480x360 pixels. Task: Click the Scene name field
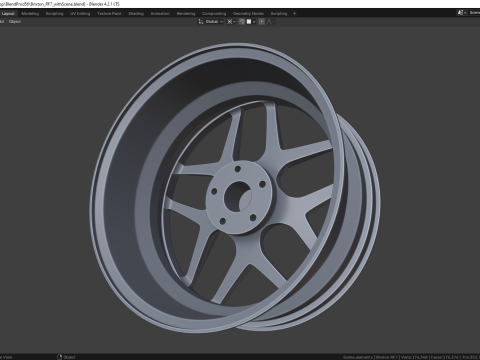point(474,13)
